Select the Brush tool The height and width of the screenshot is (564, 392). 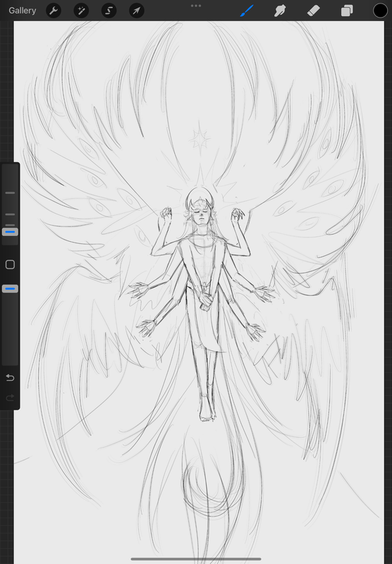click(247, 11)
